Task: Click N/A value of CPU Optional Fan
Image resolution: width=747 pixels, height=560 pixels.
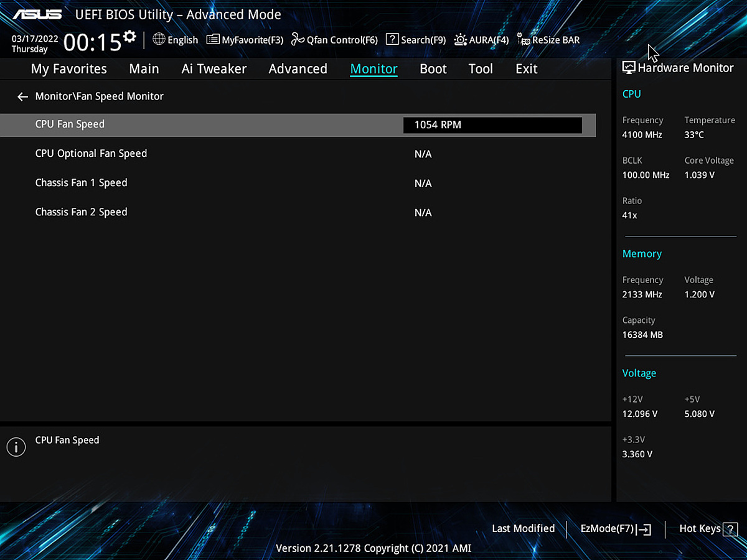Action: [x=423, y=154]
